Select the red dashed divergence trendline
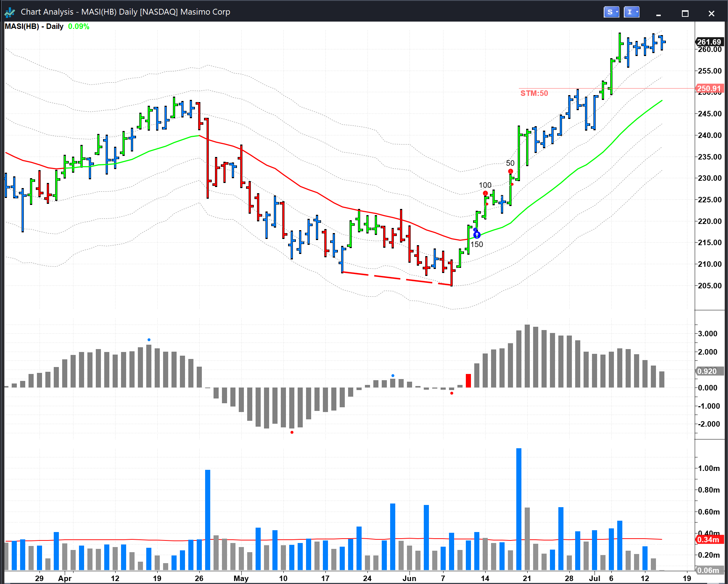 (397, 278)
